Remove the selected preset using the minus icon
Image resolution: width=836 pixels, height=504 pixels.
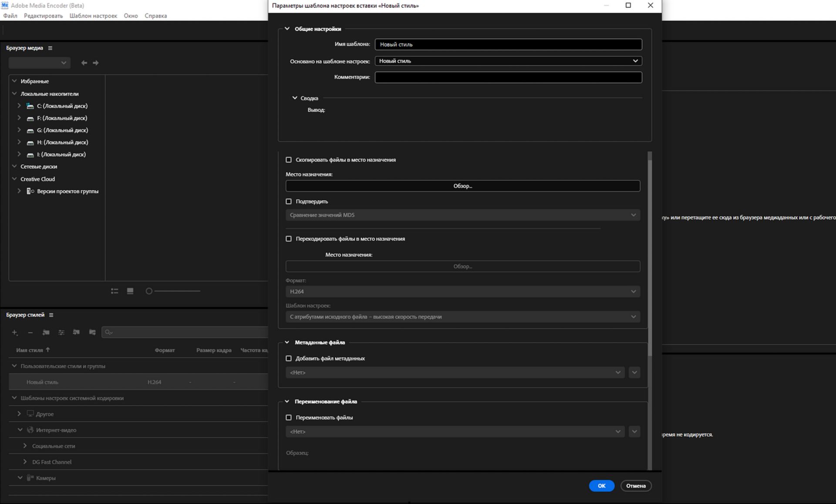(x=30, y=332)
